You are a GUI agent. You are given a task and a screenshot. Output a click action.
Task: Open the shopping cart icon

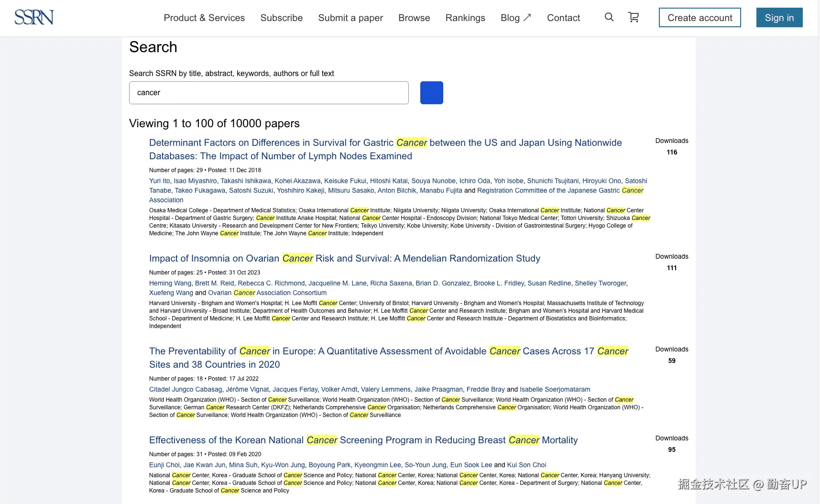click(x=633, y=17)
